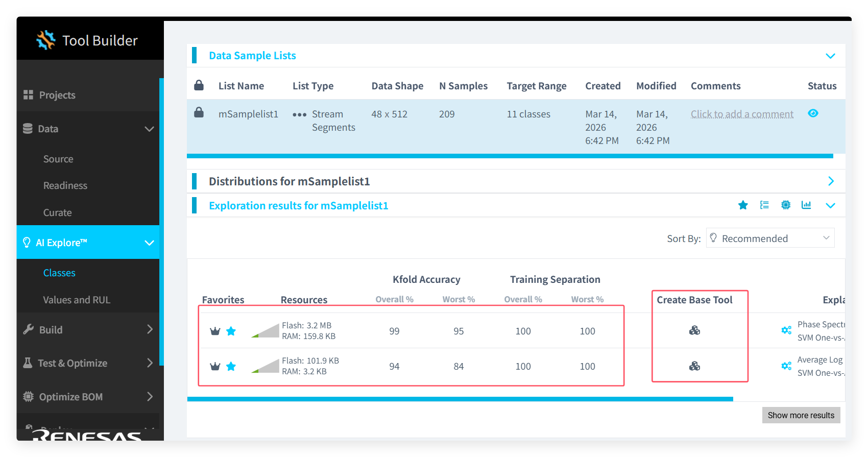Expand the Optimize BOM chevron
The width and height of the screenshot is (868, 457).
point(150,397)
